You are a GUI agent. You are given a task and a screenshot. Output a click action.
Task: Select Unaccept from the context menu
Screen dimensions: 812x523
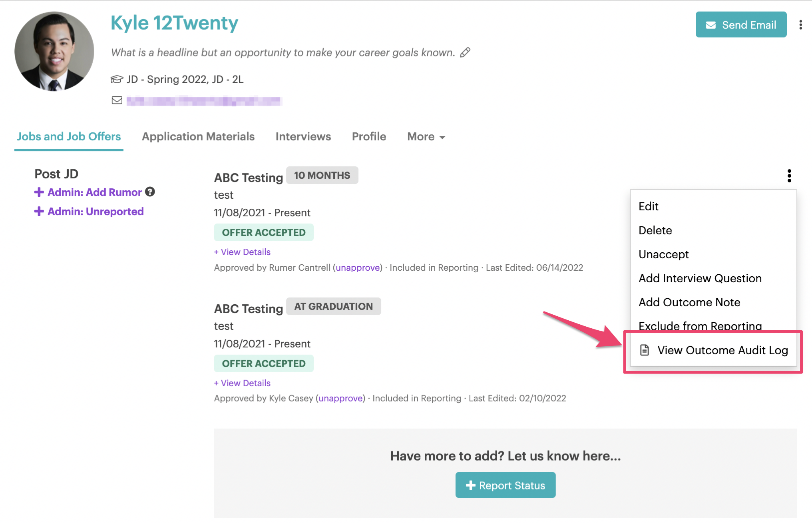tap(664, 254)
